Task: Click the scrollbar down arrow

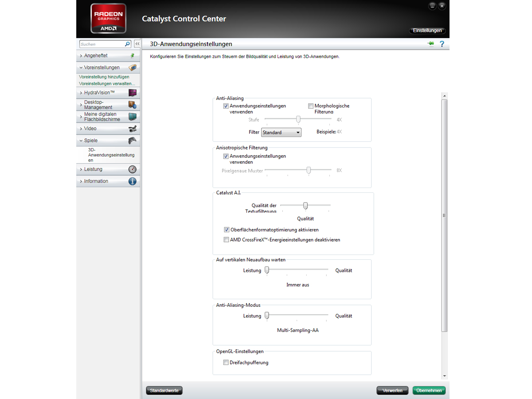Action: 445,376
